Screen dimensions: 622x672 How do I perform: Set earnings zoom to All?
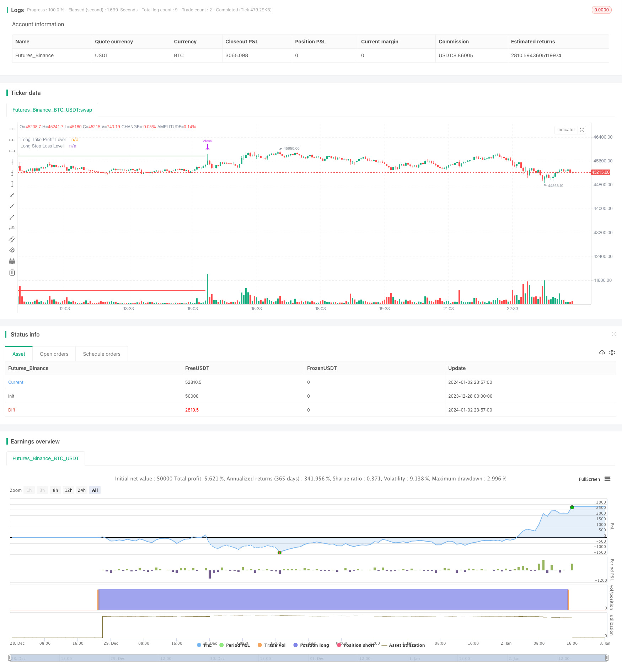pyautogui.click(x=95, y=490)
